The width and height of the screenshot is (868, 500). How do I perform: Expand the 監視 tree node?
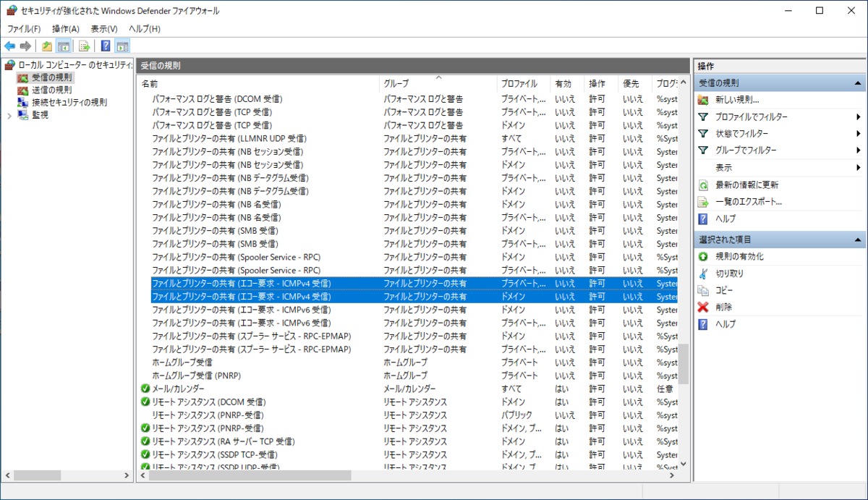9,114
